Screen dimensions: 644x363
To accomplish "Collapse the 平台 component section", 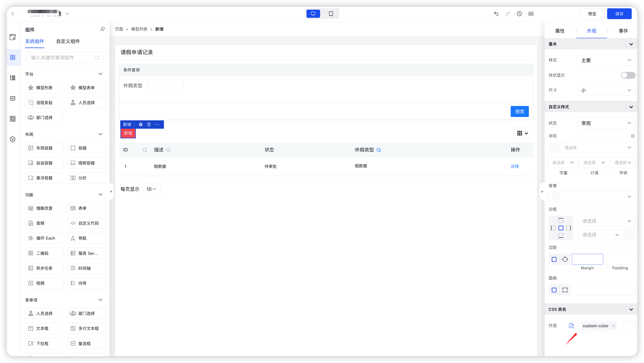I will pos(100,74).
